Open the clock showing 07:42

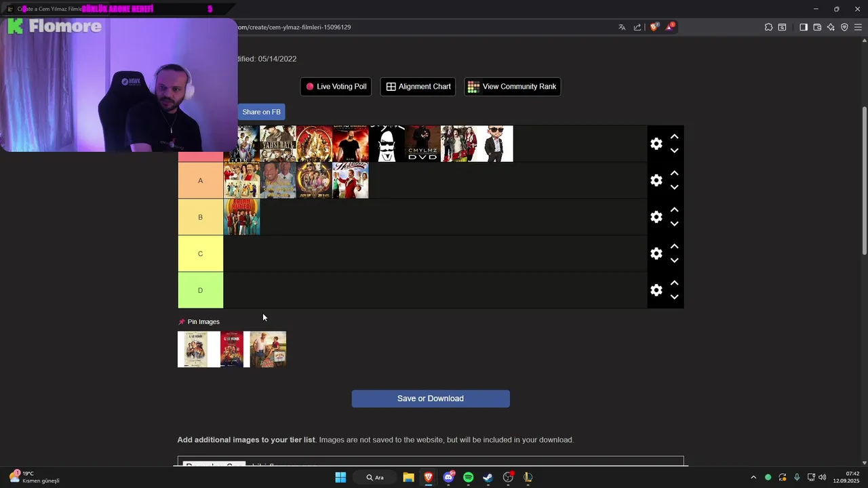847,477
